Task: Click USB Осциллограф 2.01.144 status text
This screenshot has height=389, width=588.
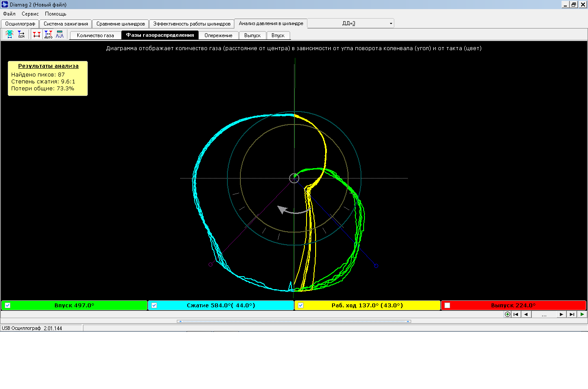Action: point(32,328)
